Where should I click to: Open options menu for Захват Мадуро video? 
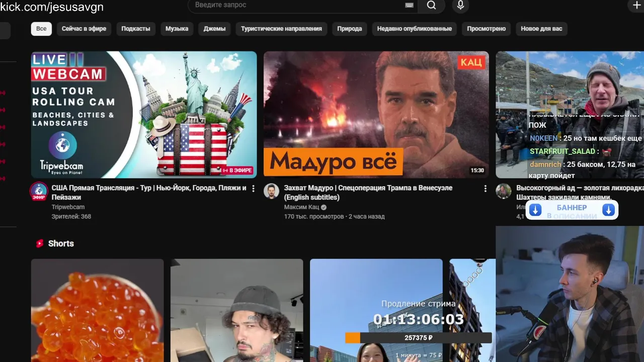[x=485, y=189]
